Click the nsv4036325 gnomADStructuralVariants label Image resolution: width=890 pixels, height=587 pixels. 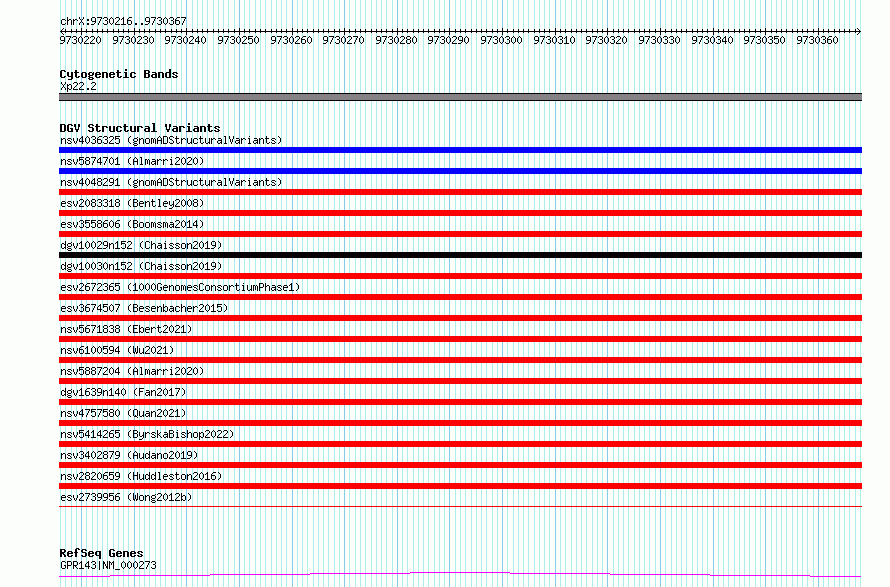click(171, 140)
